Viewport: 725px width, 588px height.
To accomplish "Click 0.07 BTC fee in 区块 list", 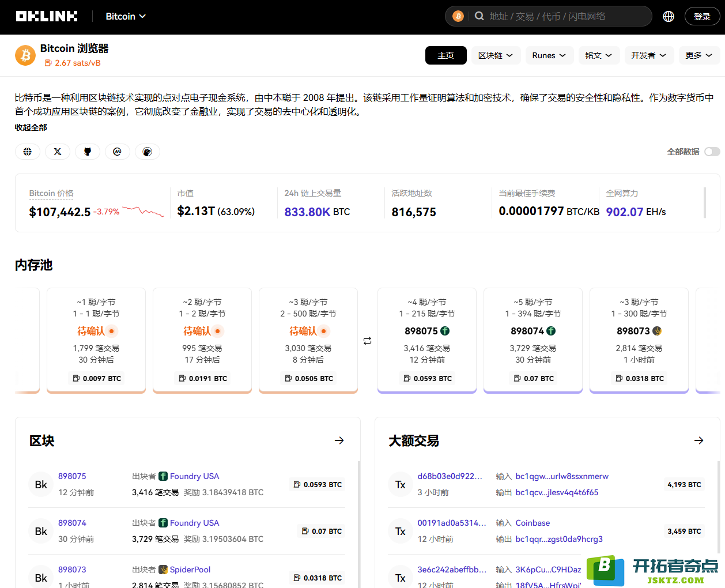I will [x=322, y=531].
